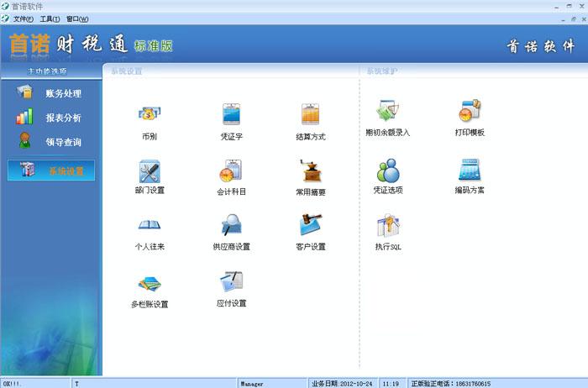This screenshot has height=388, width=588.
Task: Open 个人往来 personal transactions icon
Action: pyautogui.click(x=150, y=227)
